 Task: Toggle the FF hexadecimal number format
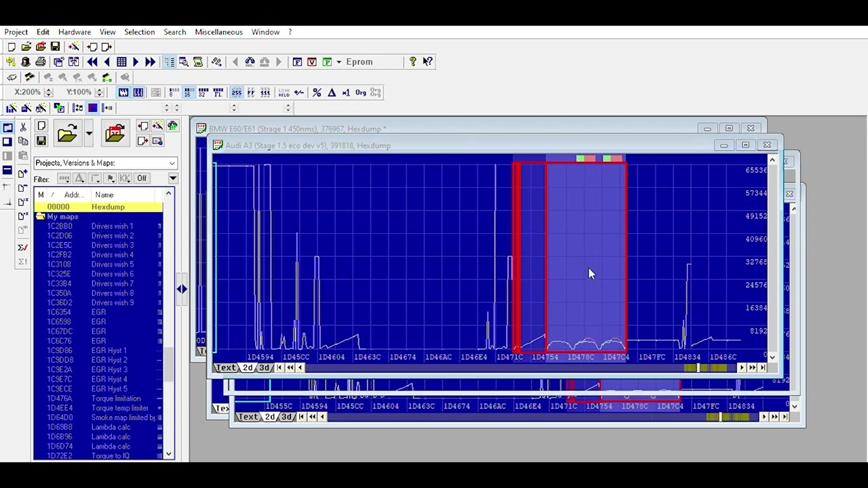coord(251,92)
